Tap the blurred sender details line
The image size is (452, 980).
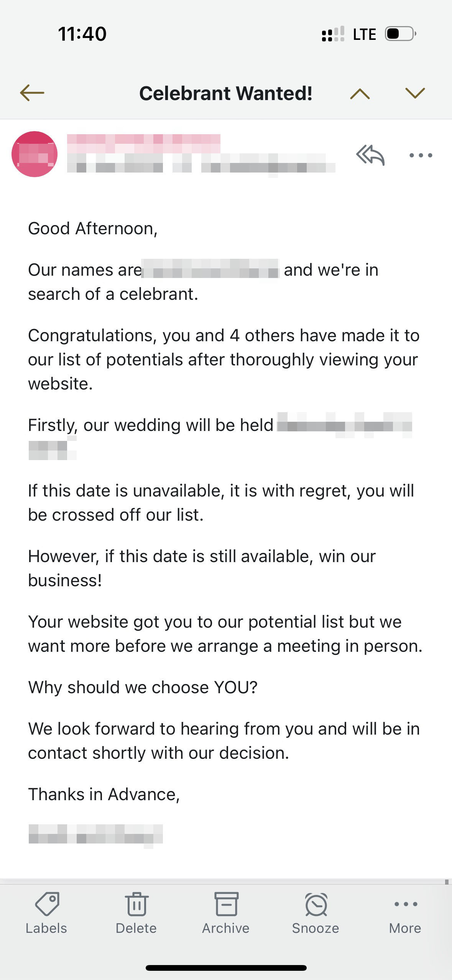[201, 164]
